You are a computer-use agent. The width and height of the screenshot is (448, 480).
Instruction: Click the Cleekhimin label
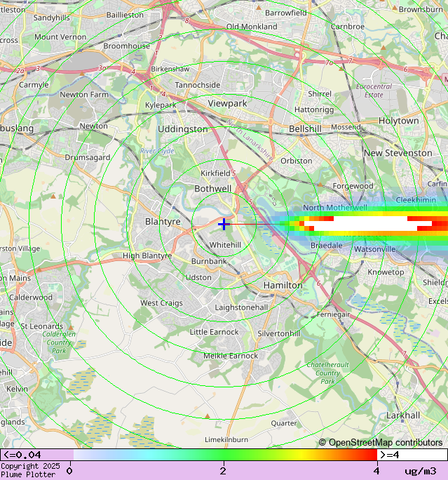click(416, 200)
